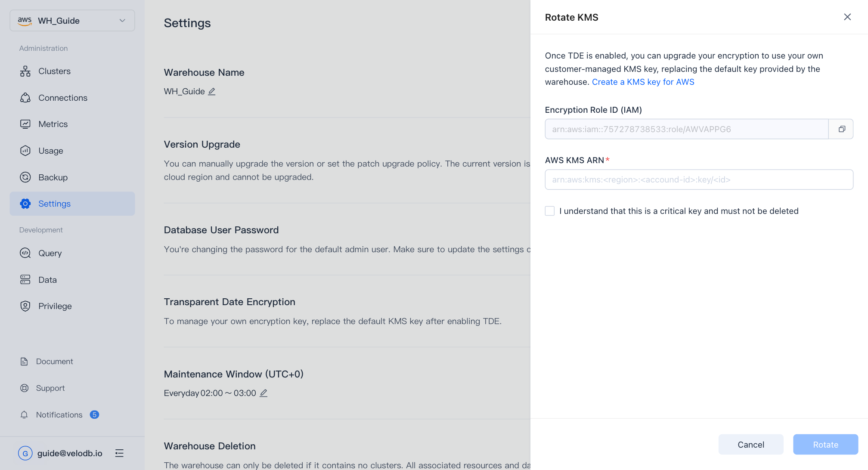Click the Rotate button
Screen dimensions: 868x470
pos(825,445)
